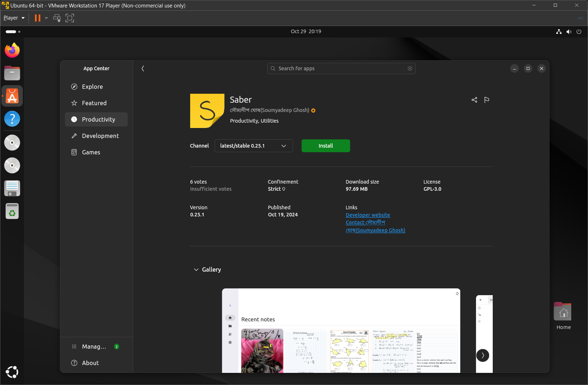Maximize the App Center window
Screen dimensions: 588x385
pos(528,68)
